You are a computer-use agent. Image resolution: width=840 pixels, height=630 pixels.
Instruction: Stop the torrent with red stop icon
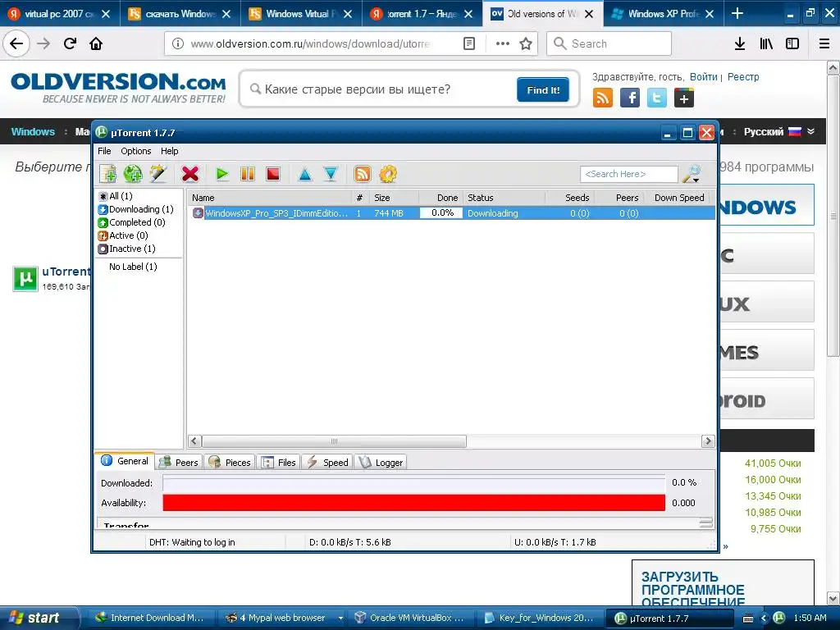(273, 174)
